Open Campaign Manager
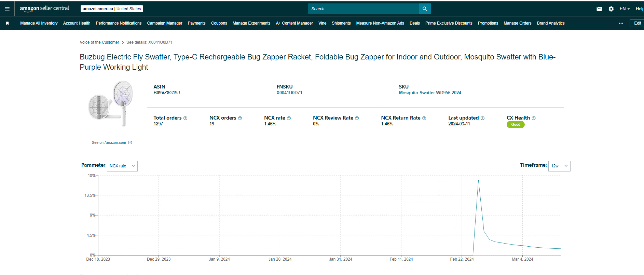Screen dimensions: 644x275 [x=165, y=23]
